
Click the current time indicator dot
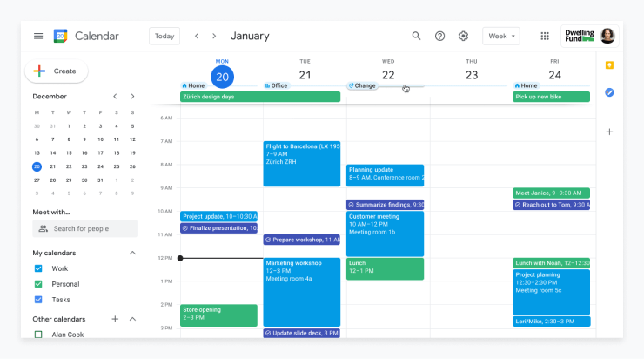pyautogui.click(x=180, y=258)
